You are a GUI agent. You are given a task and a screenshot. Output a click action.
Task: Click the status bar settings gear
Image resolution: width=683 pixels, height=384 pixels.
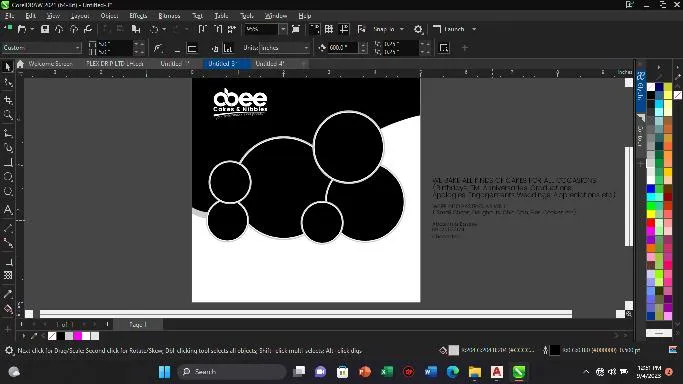tap(9, 350)
